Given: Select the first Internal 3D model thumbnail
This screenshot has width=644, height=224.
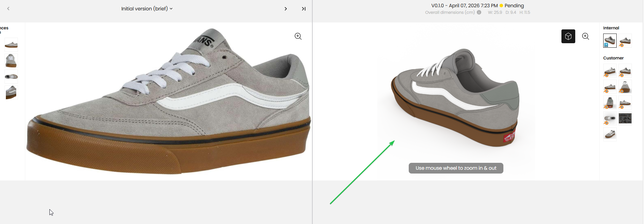Looking at the screenshot, I should (x=610, y=40).
